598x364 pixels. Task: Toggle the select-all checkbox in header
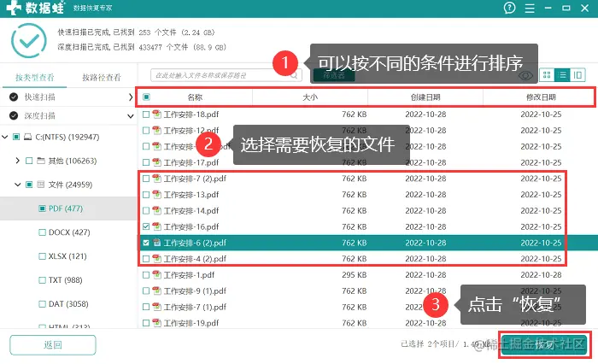146,97
